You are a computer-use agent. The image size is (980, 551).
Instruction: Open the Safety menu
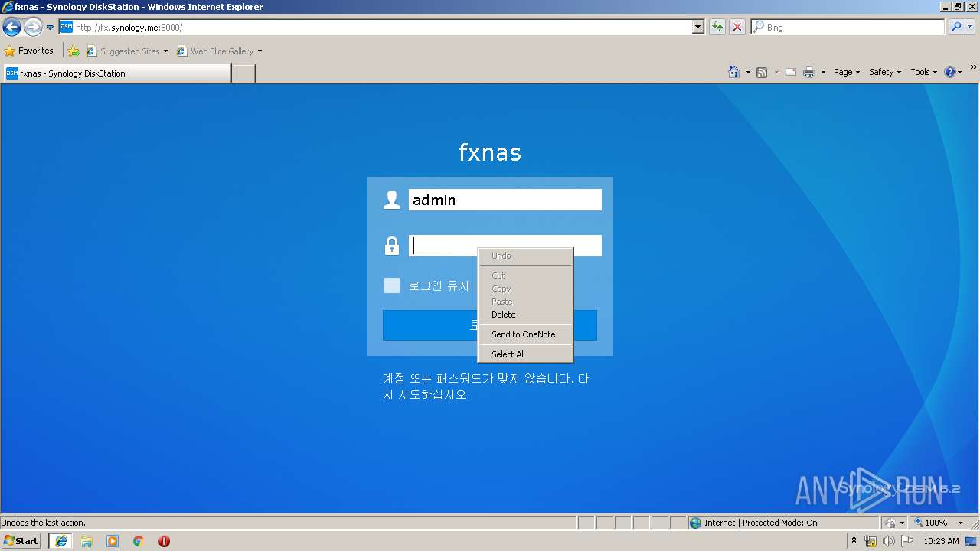click(885, 72)
